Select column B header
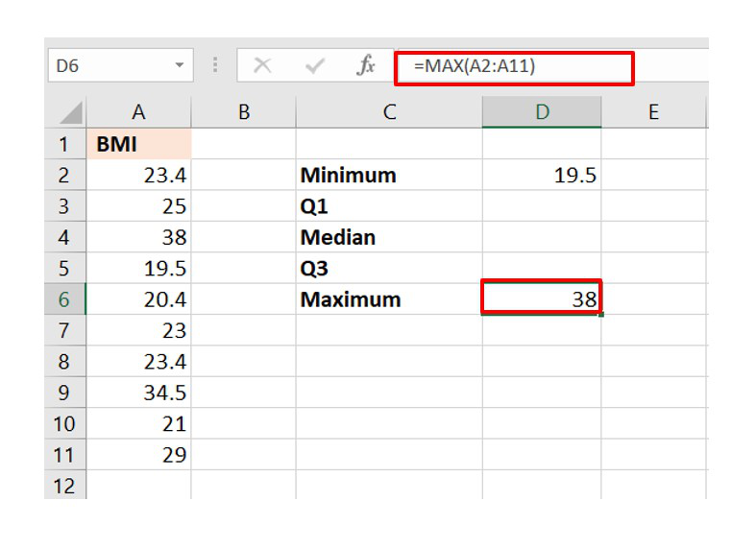 (x=243, y=112)
